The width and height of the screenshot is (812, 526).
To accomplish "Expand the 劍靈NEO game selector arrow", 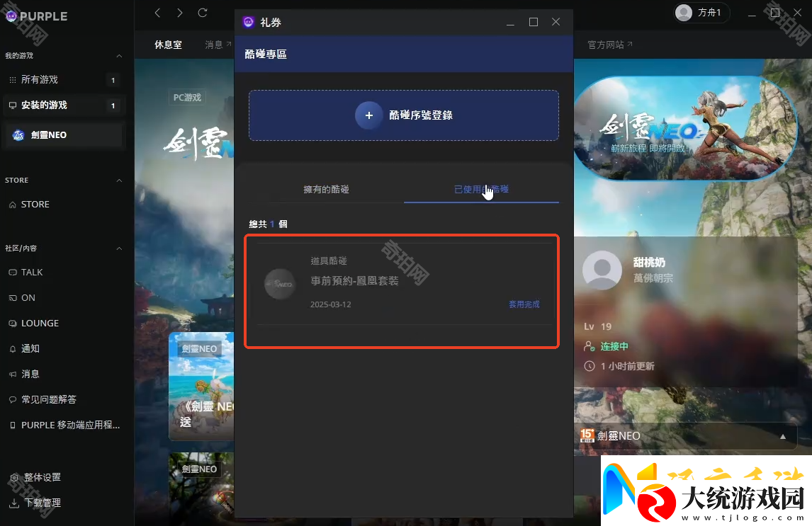I will tap(782, 436).
